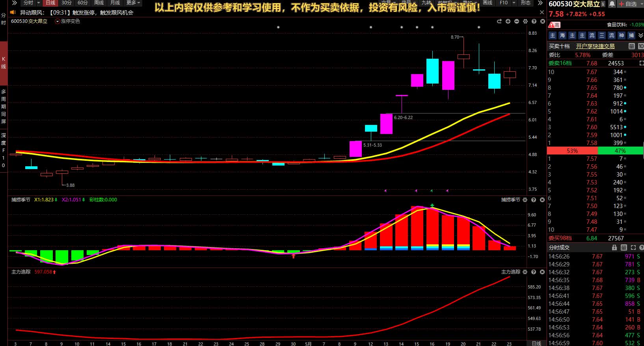This screenshot has width=644, height=346.
Task: Click the 量 icon in 分时成交 header
Action: [x=624, y=247]
